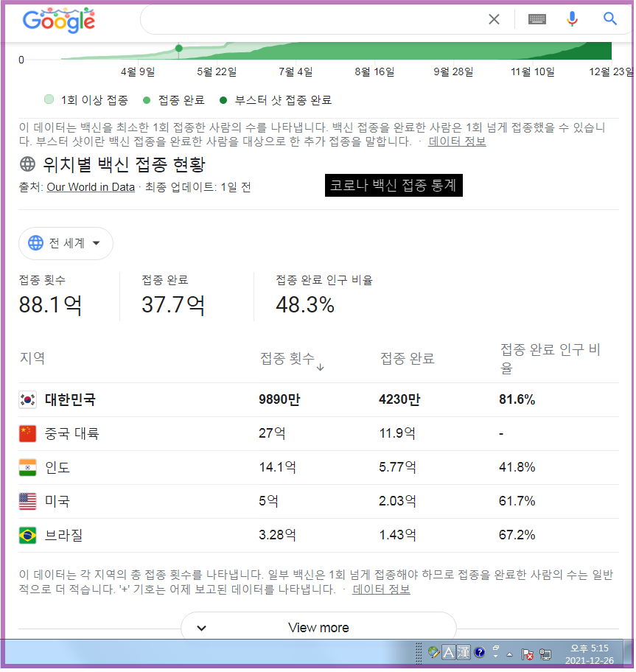This screenshot has height=672, width=636.
Task: Toggle the '부스터 샷 접종 완료' legend swatch
Action: click(223, 101)
